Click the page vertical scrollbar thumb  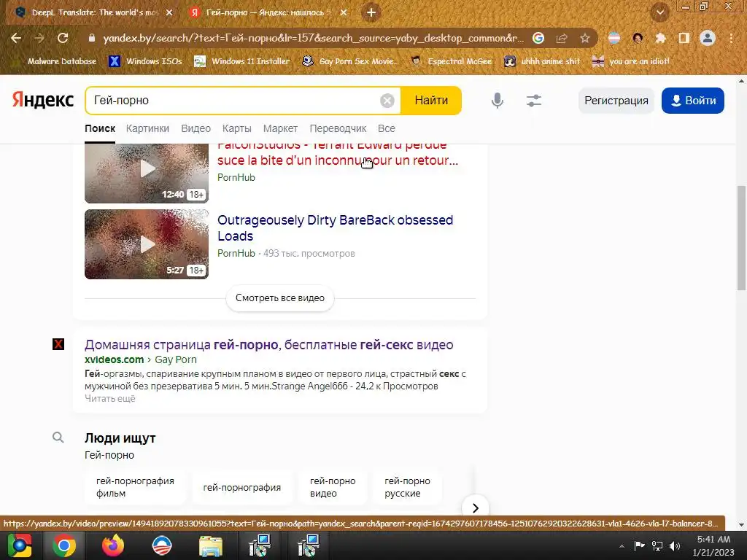tap(741, 237)
